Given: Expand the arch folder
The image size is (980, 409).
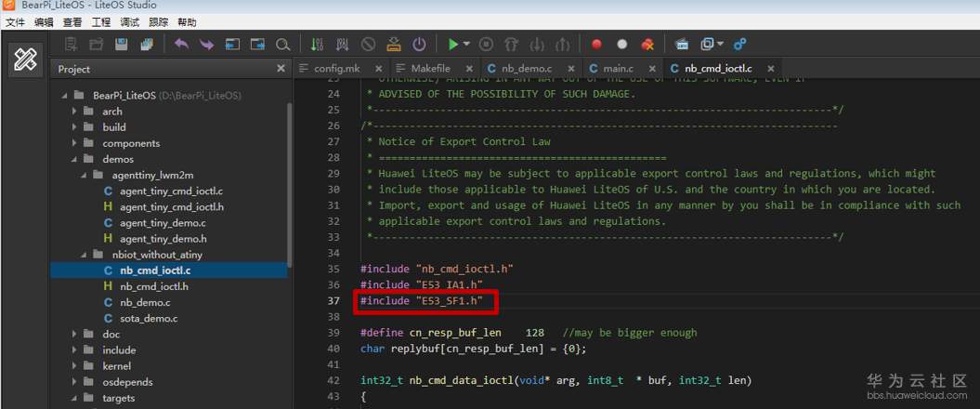Looking at the screenshot, I should pos(74,112).
